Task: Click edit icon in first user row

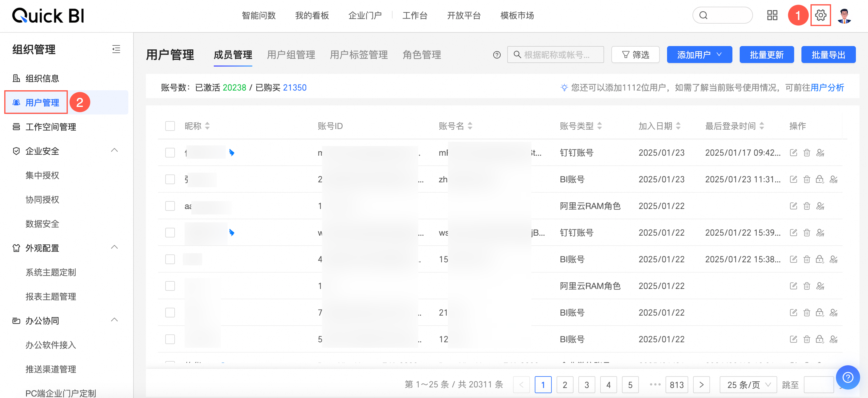Action: click(x=793, y=153)
